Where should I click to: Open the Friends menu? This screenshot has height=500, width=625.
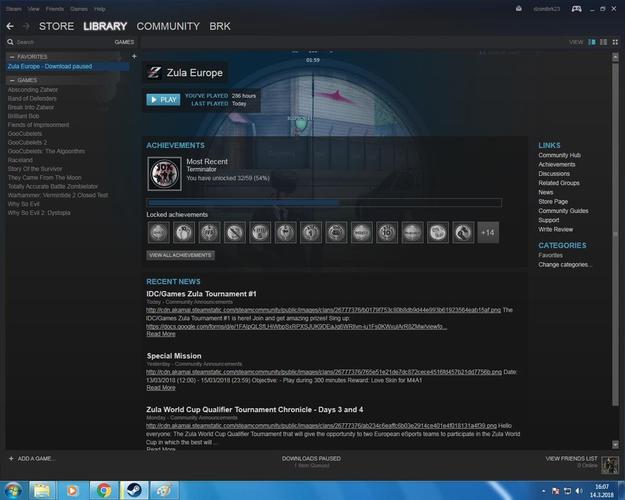[55, 9]
